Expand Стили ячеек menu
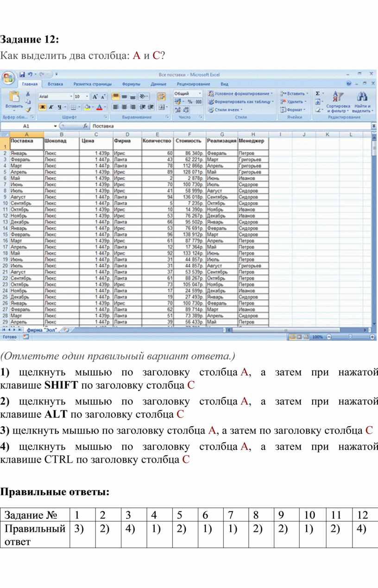Viewport: 378px width, 588px height. tap(225, 110)
